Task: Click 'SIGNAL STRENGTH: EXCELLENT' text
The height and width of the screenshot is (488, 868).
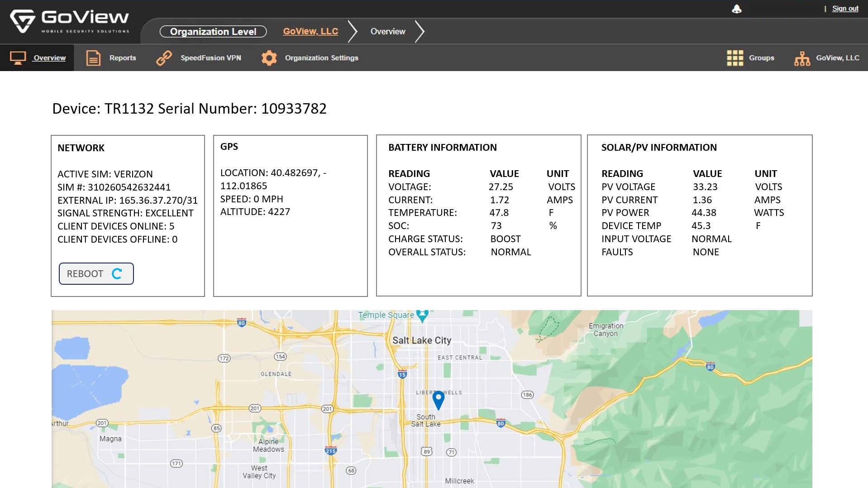Action: [125, 213]
